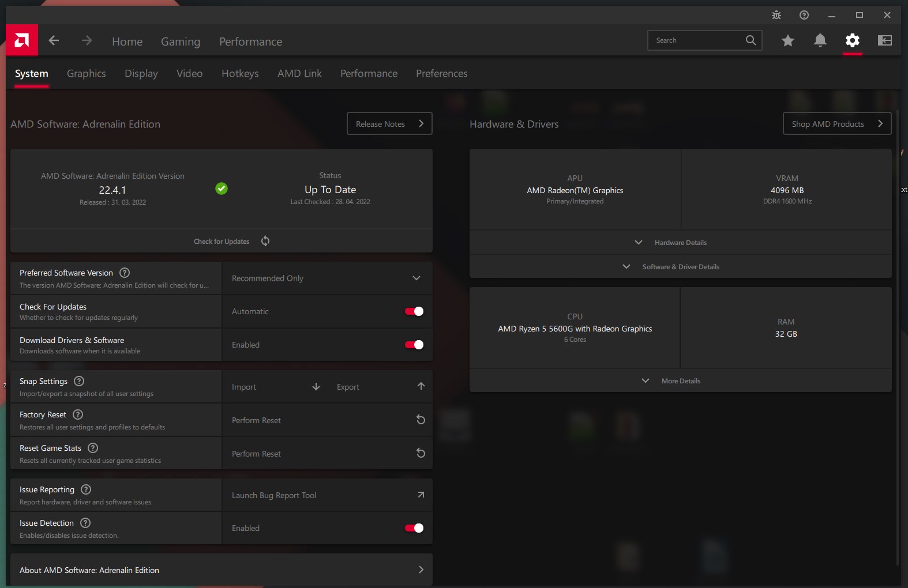
Task: Expand Hardware Details
Action: 681,243
